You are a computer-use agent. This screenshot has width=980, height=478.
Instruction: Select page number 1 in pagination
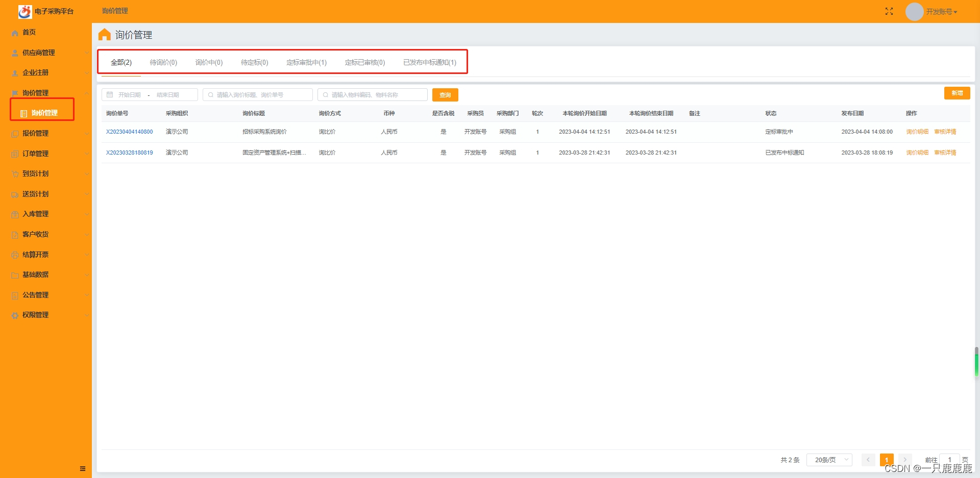coord(887,460)
